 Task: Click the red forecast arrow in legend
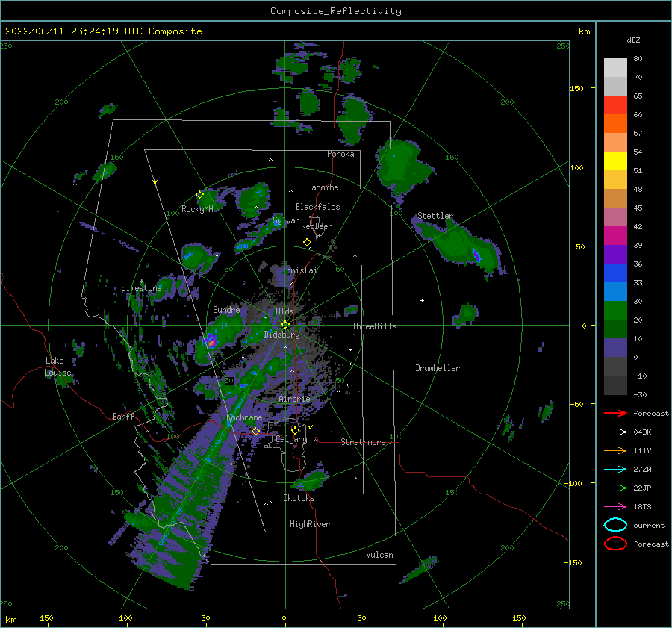pyautogui.click(x=615, y=413)
